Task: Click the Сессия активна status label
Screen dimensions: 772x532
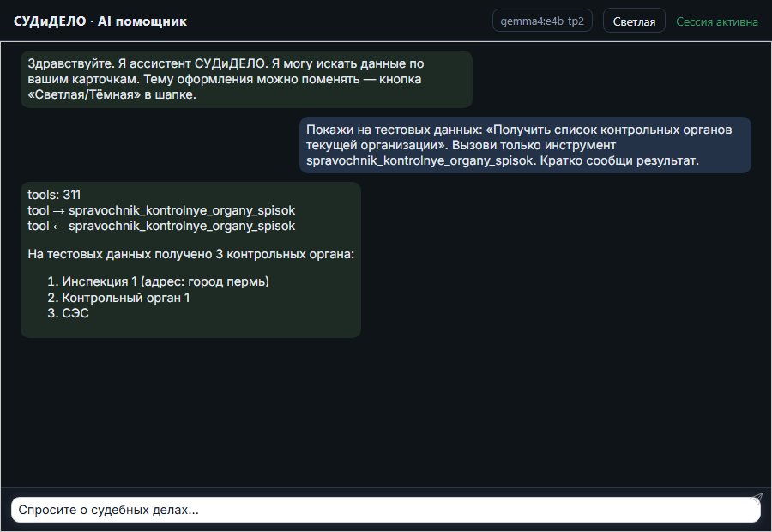Action: pyautogui.click(x=717, y=21)
